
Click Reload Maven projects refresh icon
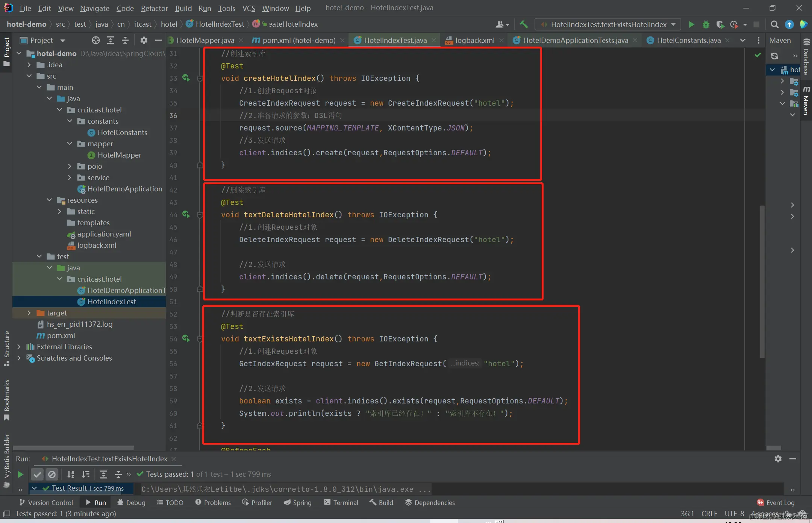[774, 56]
